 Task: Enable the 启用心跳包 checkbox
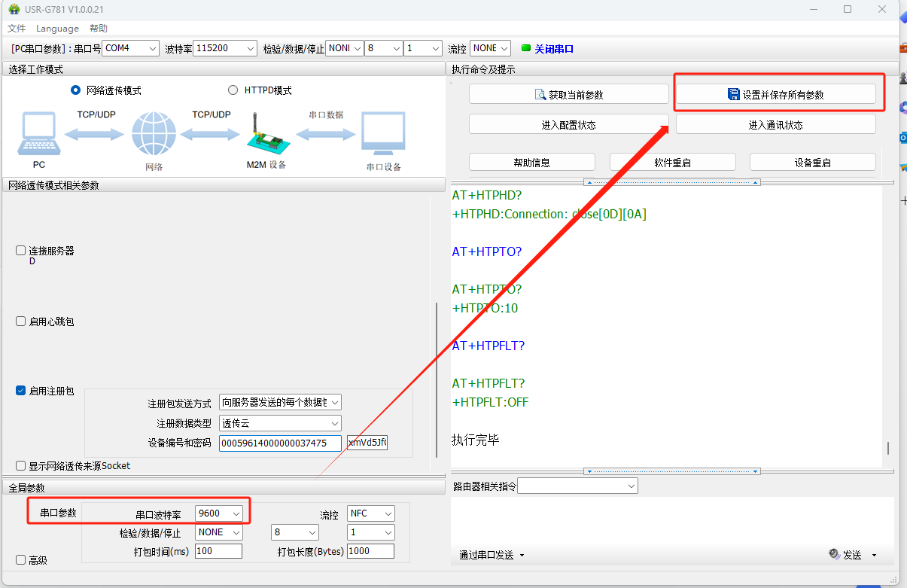coord(21,321)
